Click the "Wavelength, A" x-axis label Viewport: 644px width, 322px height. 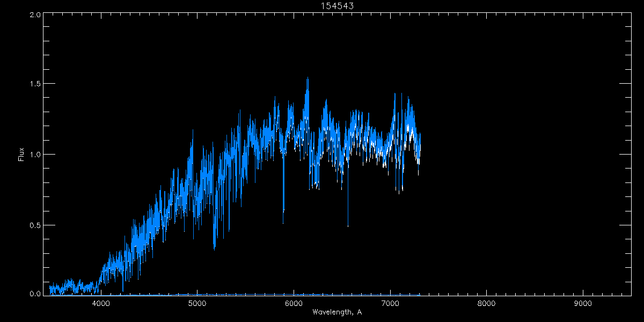point(336,312)
